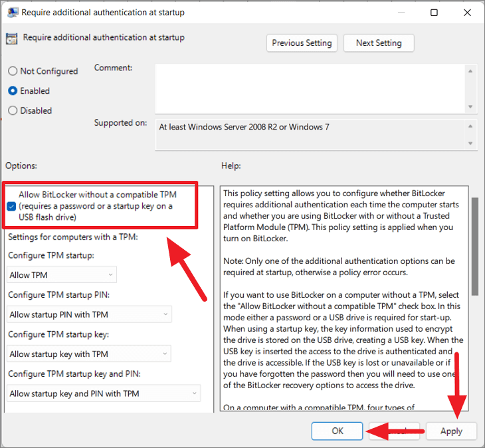485x448 pixels.
Task: Click the Supported on box scroll up arrow
Action: tap(470, 126)
